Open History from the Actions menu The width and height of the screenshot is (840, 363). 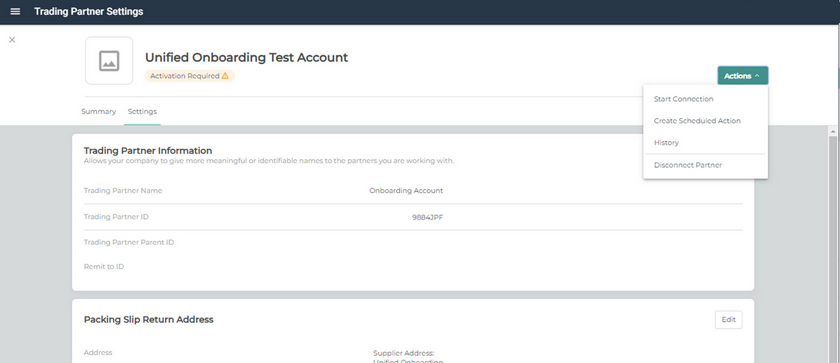click(x=666, y=143)
